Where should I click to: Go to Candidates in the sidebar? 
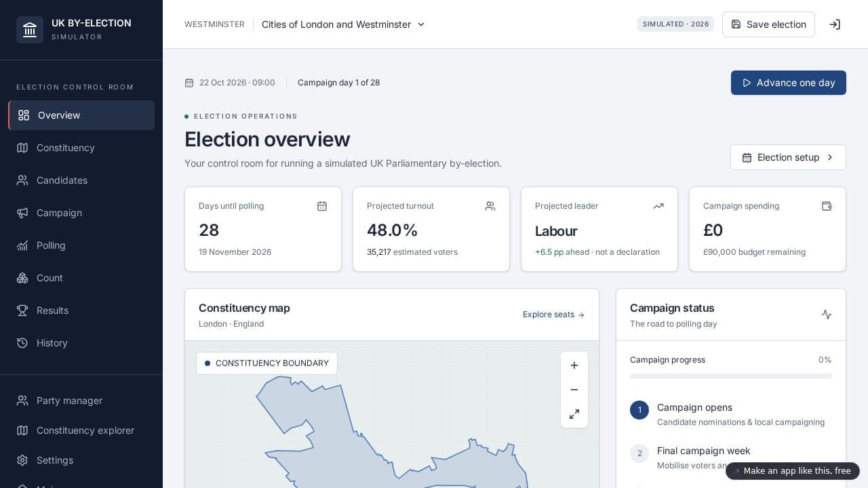tap(81, 180)
